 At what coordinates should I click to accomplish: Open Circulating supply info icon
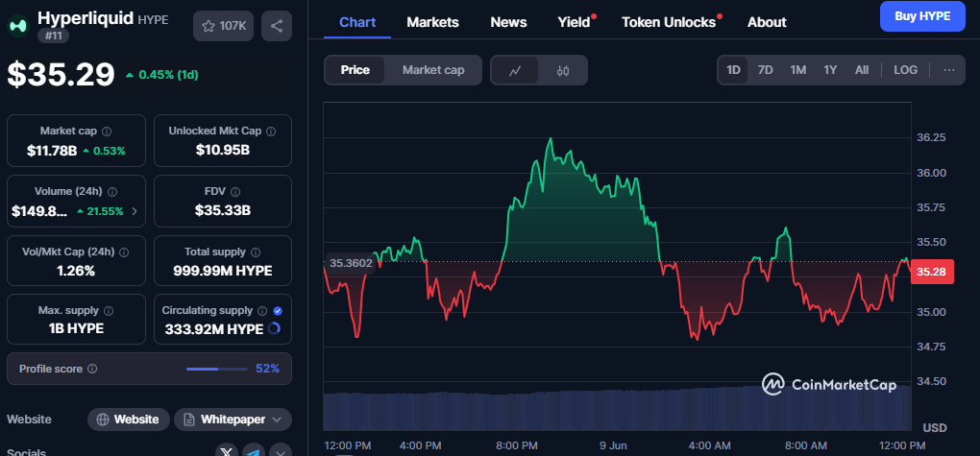(x=262, y=310)
